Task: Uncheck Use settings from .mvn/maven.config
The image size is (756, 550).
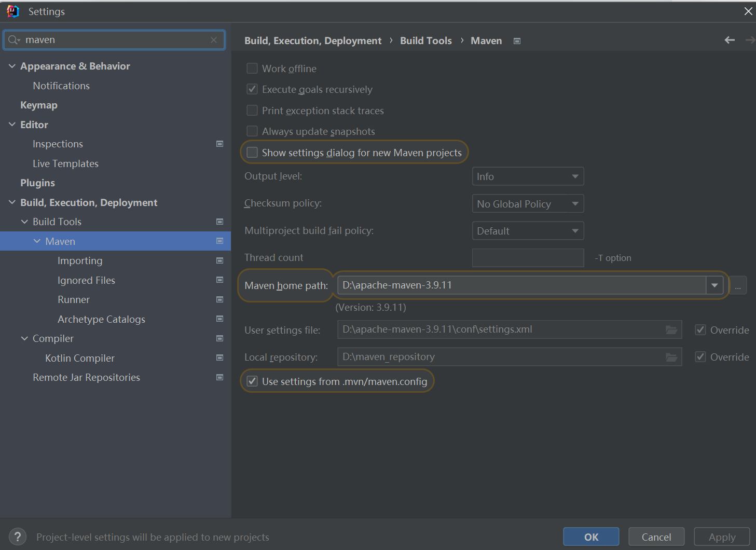Action: [252, 381]
